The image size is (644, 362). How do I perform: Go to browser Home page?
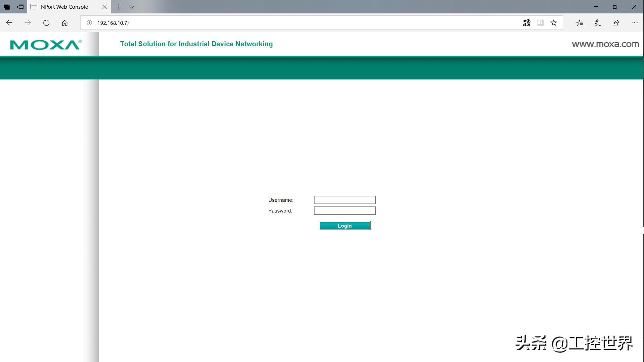pyautogui.click(x=65, y=23)
